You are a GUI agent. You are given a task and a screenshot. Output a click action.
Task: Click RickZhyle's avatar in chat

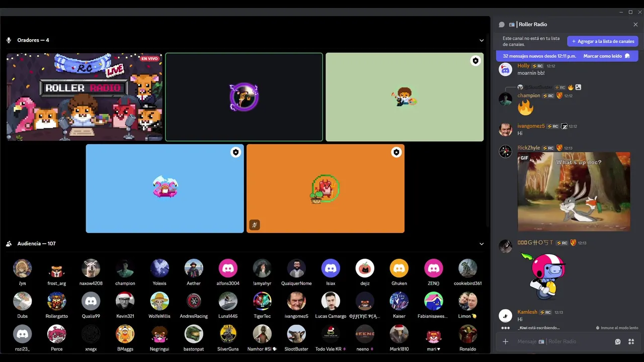coord(505,151)
